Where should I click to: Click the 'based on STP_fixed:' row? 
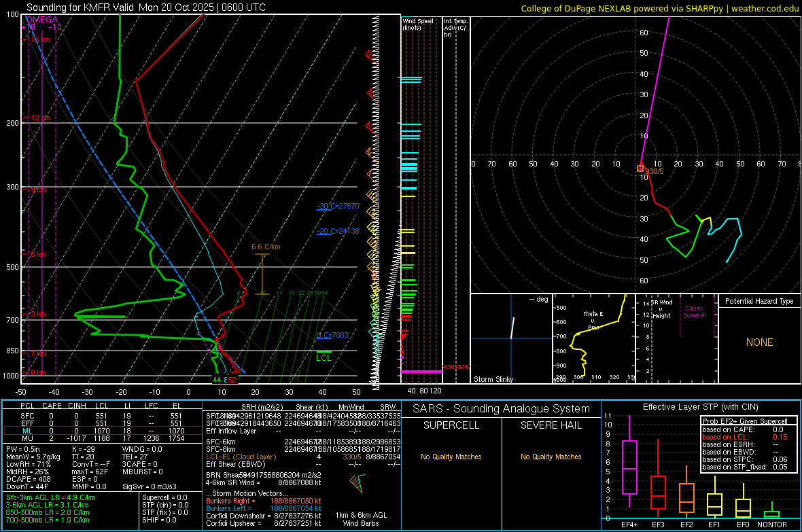coord(745,467)
